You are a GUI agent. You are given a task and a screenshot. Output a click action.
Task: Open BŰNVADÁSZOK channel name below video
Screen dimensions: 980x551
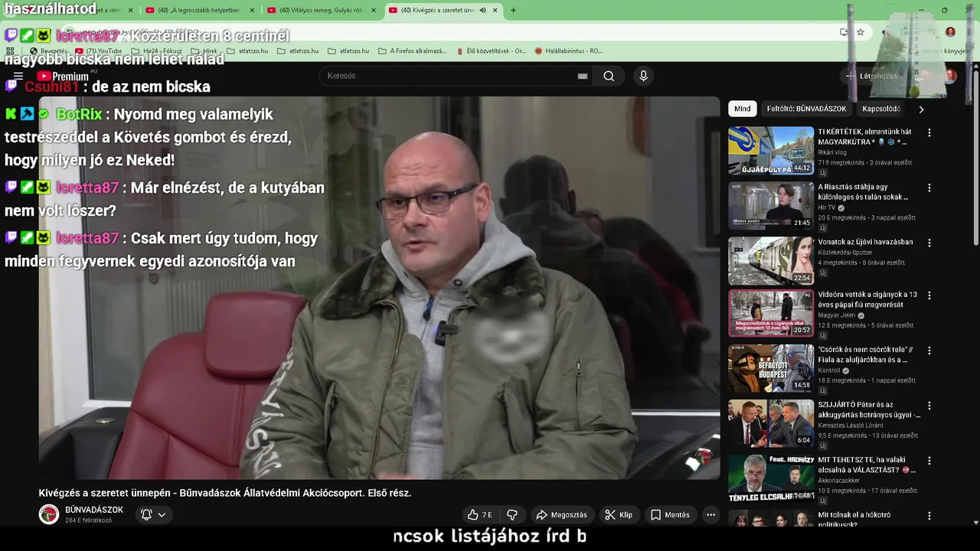pyautogui.click(x=94, y=510)
